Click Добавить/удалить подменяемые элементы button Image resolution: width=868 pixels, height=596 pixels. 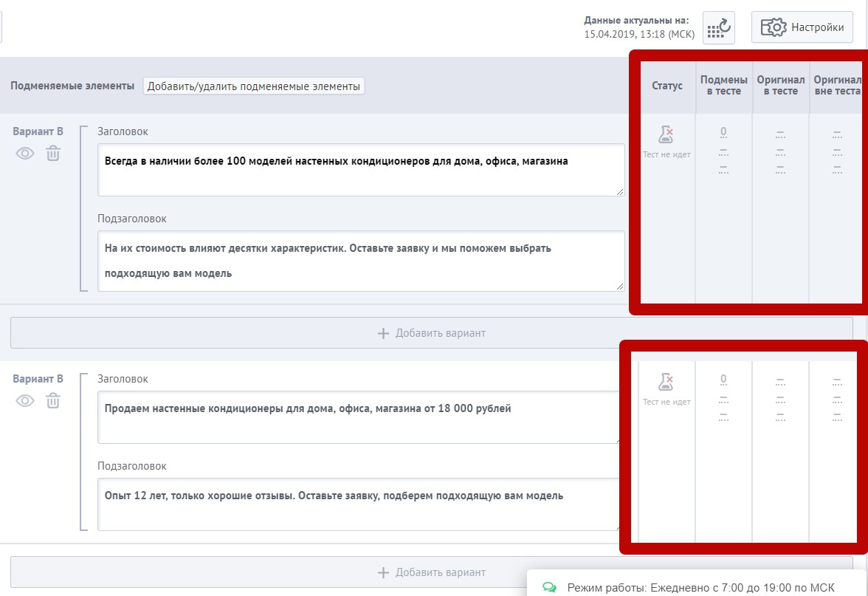254,86
